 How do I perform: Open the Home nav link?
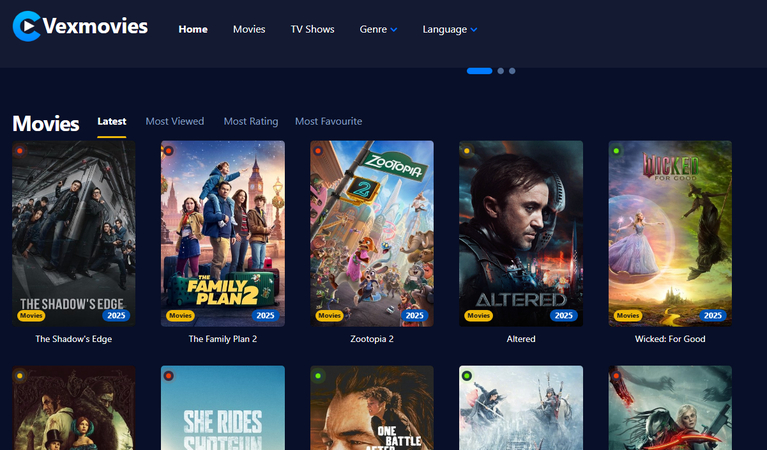pyautogui.click(x=193, y=29)
